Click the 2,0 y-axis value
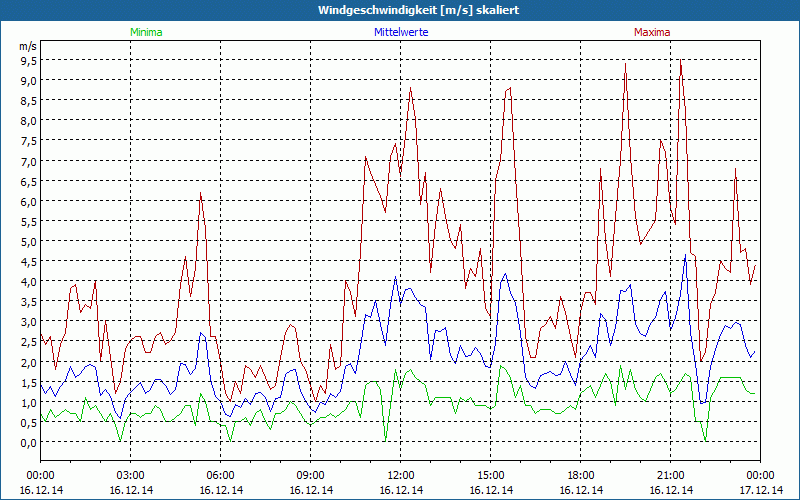Screen dimensions: 800x500 [29, 362]
